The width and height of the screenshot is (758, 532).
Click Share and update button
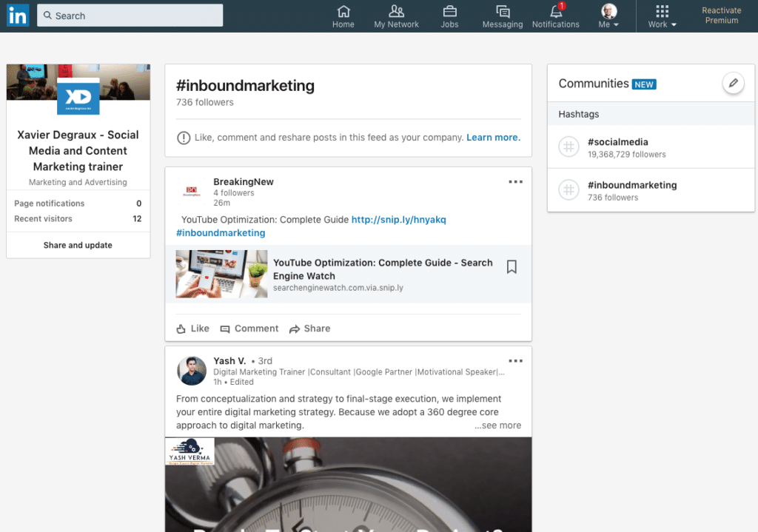78,245
